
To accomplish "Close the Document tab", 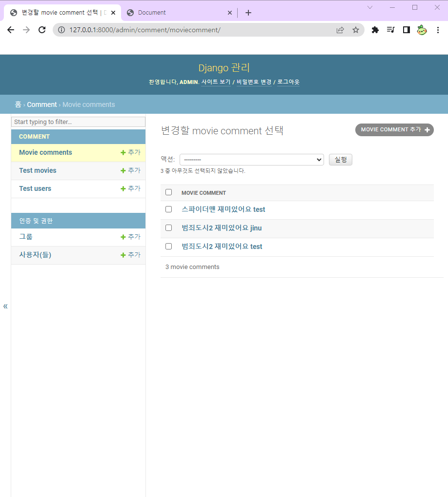I will [230, 13].
